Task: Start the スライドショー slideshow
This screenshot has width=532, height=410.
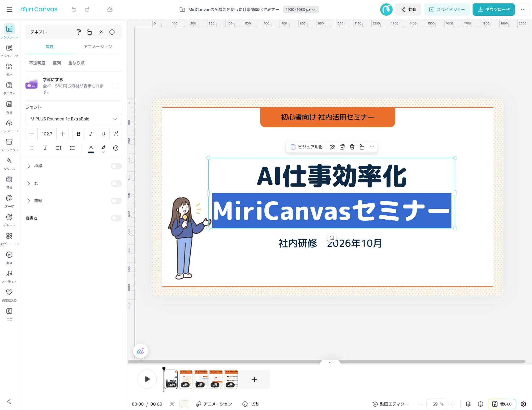Action: point(447,10)
